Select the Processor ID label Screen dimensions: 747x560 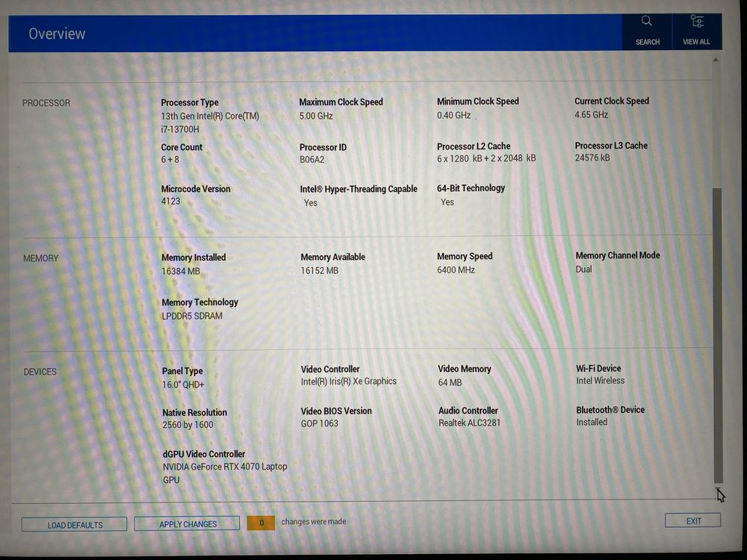click(x=323, y=147)
